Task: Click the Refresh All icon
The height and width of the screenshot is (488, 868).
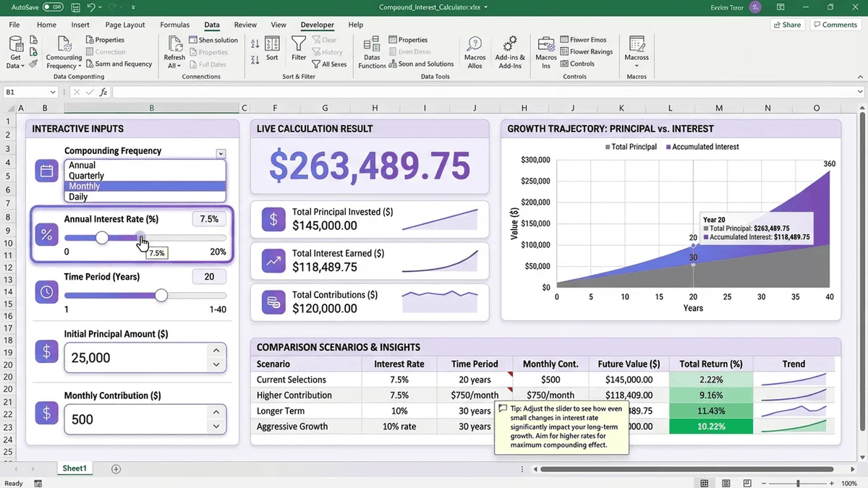Action: (x=174, y=44)
